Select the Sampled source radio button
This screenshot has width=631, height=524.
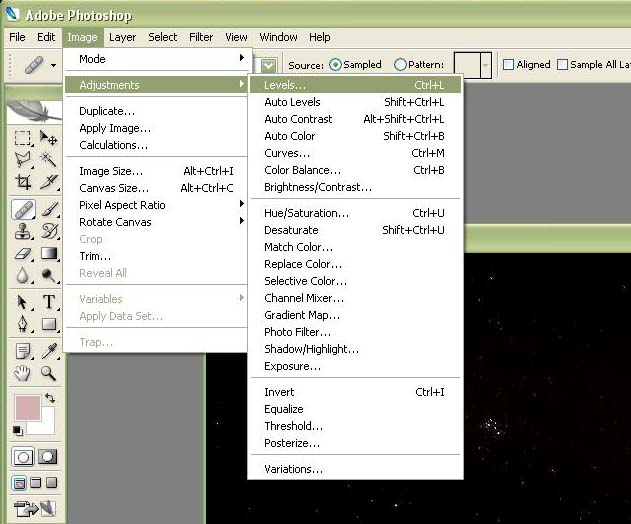point(335,64)
